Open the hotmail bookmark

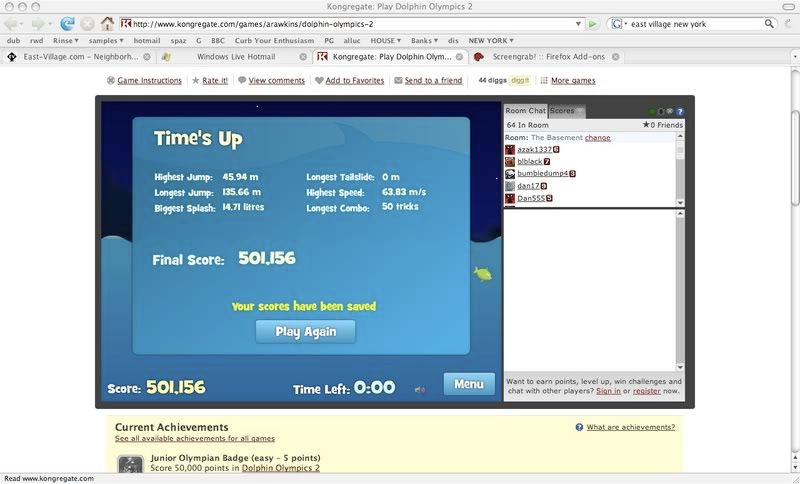(147, 40)
